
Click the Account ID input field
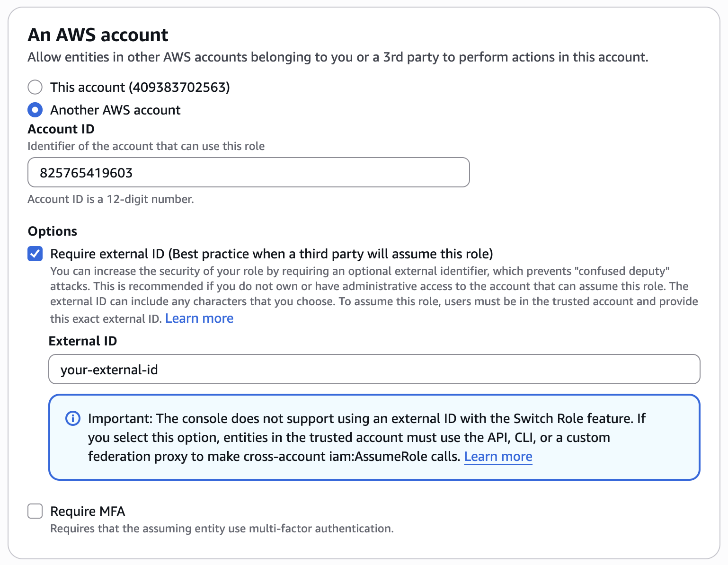coord(248,172)
